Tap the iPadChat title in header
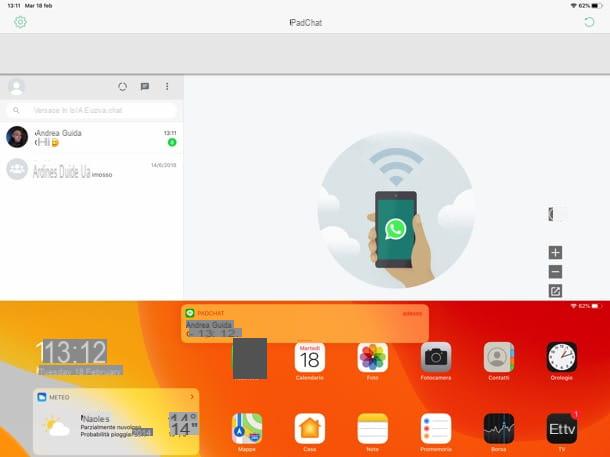The width and height of the screenshot is (610, 457). [x=305, y=23]
